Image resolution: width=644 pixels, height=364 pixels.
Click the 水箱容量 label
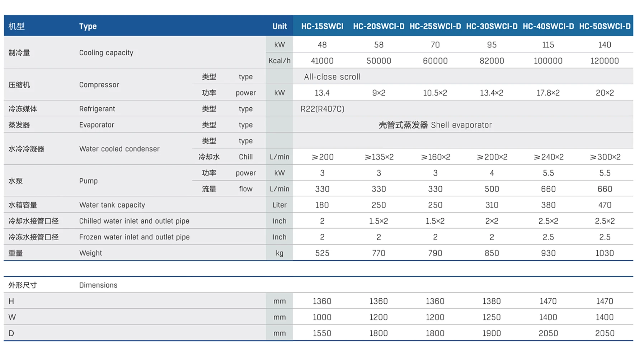(23, 205)
